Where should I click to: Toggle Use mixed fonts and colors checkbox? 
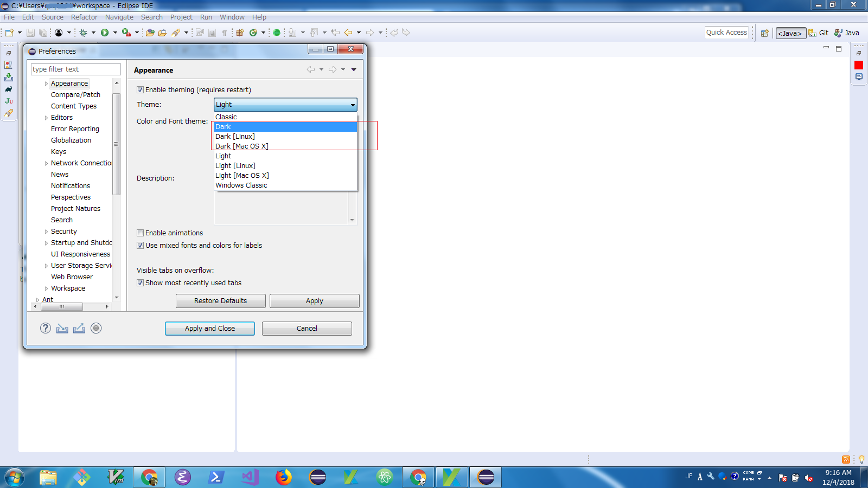pos(140,246)
